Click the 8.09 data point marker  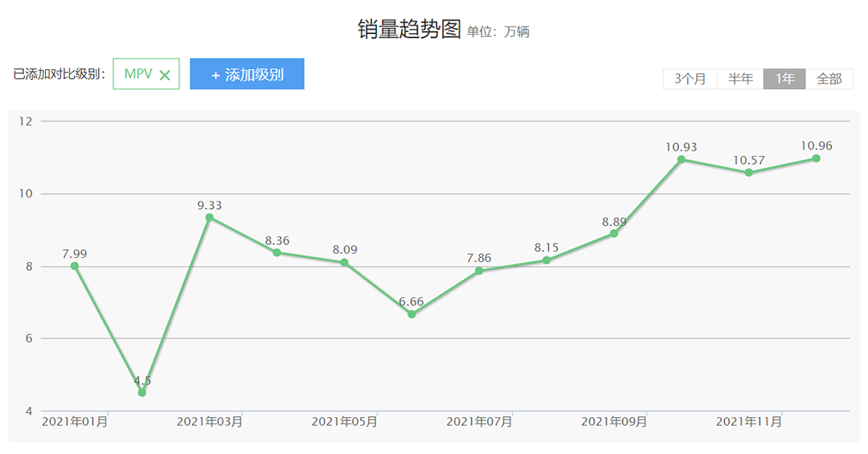(x=345, y=263)
